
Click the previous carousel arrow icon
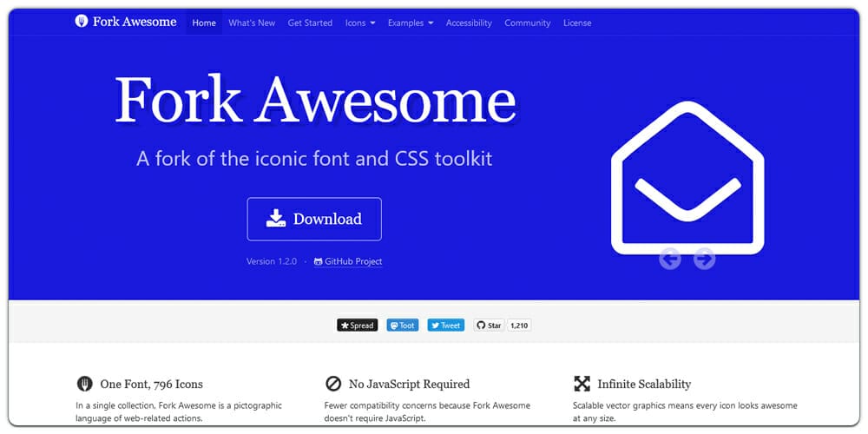(x=670, y=259)
